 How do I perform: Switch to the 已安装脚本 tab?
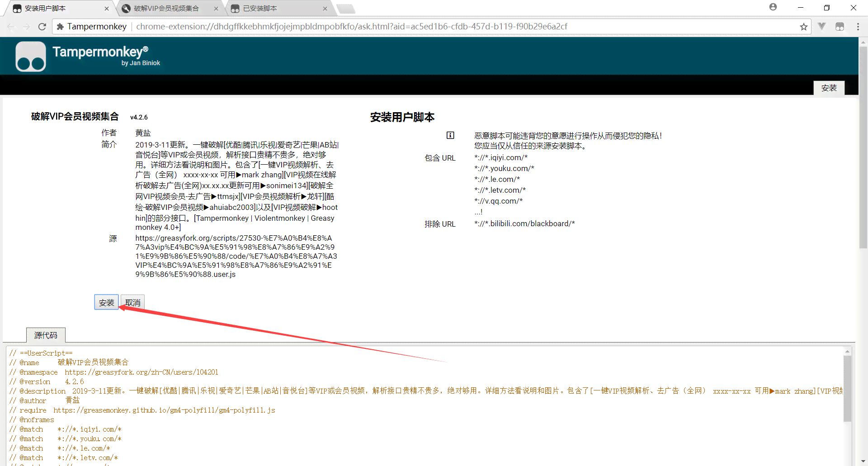[279, 9]
